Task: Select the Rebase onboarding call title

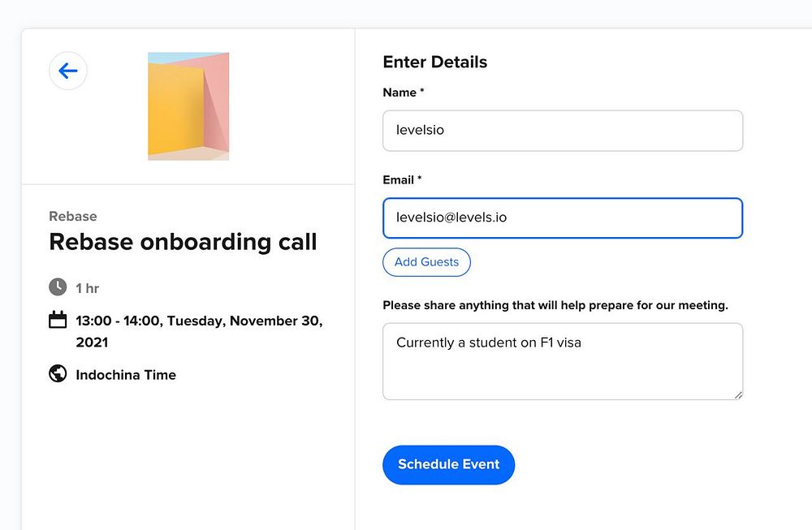Action: click(x=183, y=242)
